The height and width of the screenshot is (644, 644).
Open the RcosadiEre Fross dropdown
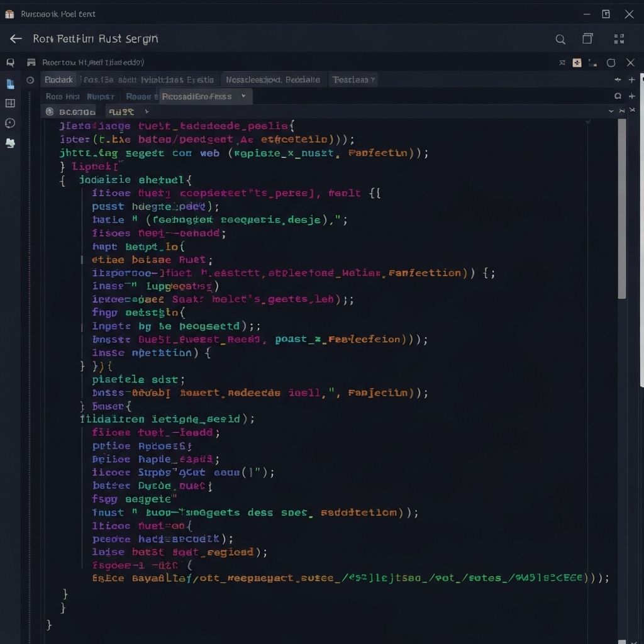(x=206, y=96)
